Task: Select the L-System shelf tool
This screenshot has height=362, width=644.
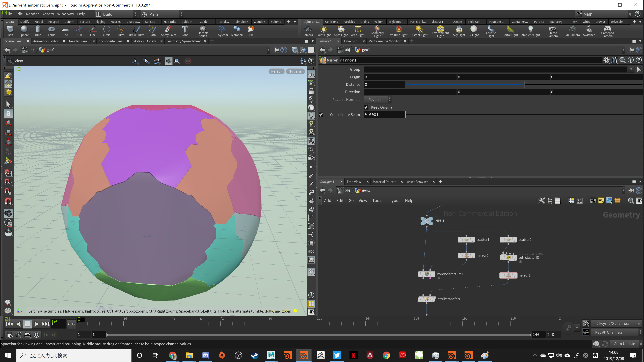Action: click(x=222, y=31)
